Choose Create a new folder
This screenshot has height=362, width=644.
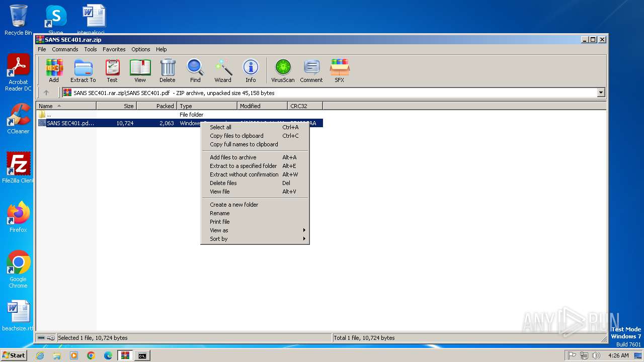pyautogui.click(x=255, y=205)
